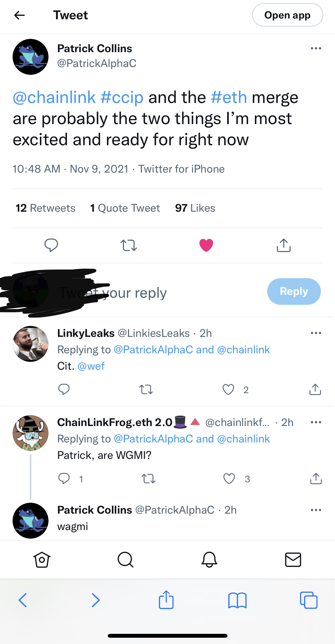
Task: Like the LinkyLeaks reply
Action: click(x=228, y=390)
